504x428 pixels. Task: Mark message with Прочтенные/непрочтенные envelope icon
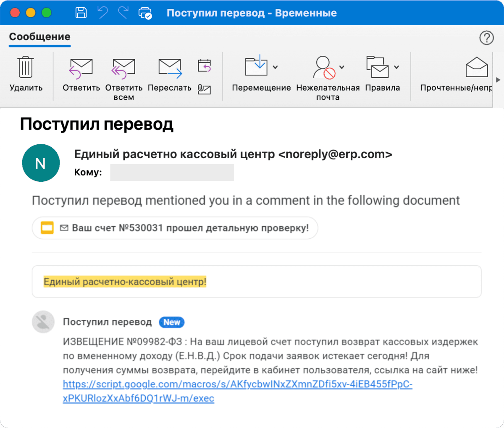(x=477, y=67)
